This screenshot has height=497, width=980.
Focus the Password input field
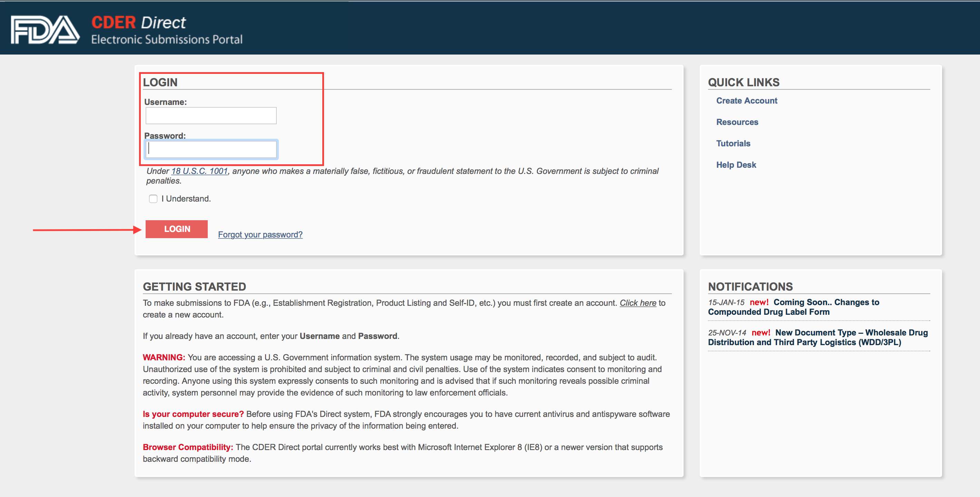(211, 149)
